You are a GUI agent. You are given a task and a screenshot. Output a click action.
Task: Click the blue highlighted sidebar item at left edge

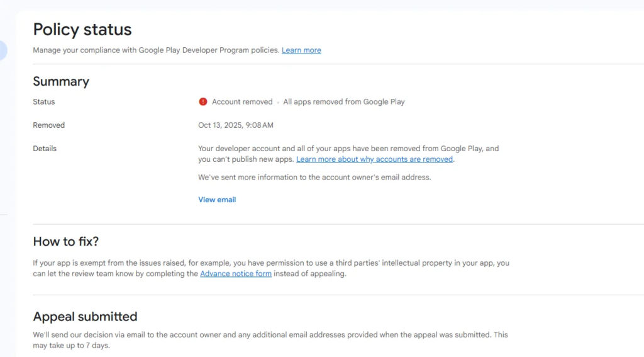pyautogui.click(x=3, y=50)
